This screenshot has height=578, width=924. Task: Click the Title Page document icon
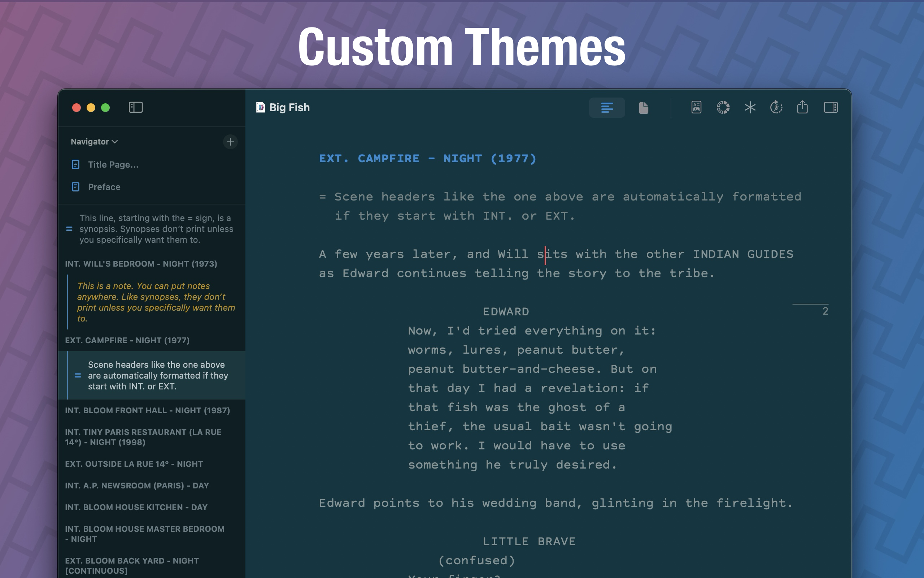75,164
